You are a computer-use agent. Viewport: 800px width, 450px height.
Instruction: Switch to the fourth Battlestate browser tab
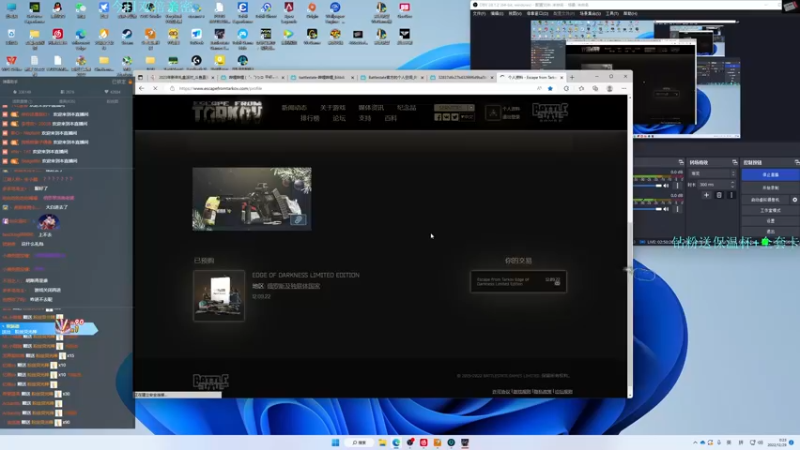pyautogui.click(x=391, y=78)
